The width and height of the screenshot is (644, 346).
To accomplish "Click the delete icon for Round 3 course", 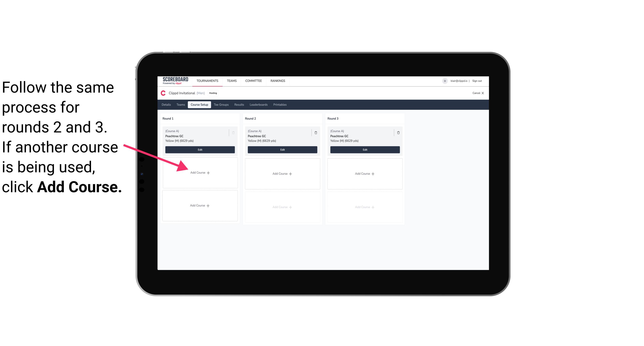I will [397, 132].
